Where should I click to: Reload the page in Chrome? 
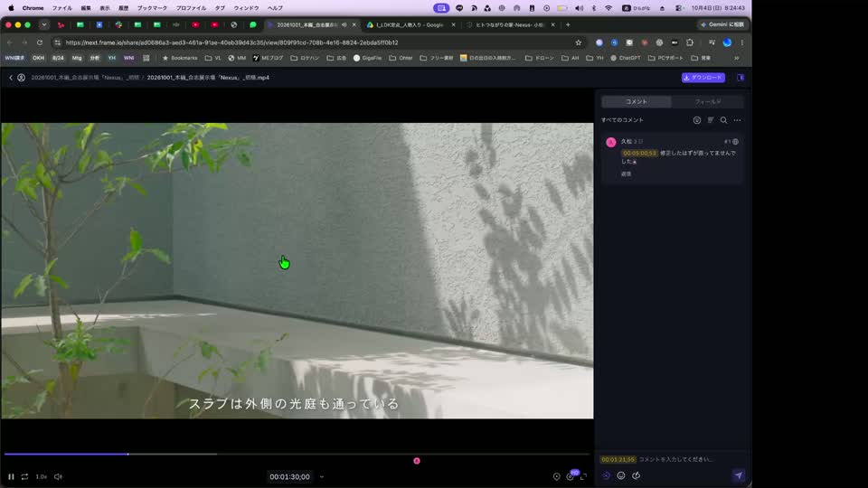[x=39, y=42]
